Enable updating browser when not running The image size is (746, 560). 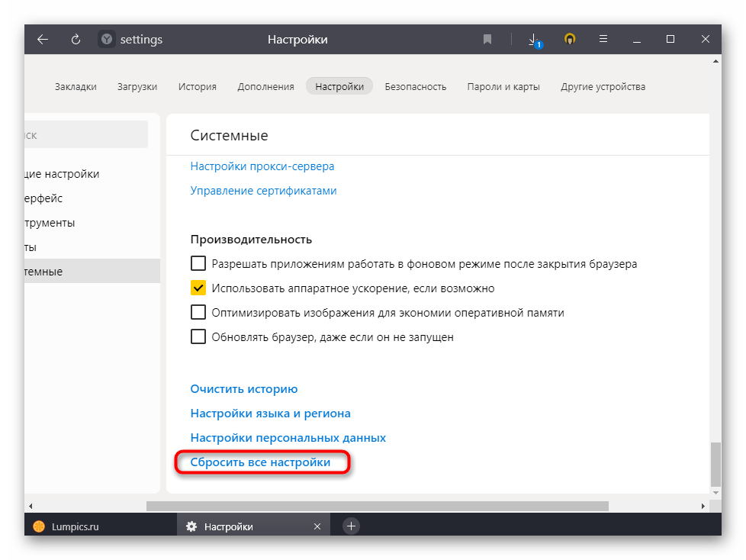coord(198,336)
